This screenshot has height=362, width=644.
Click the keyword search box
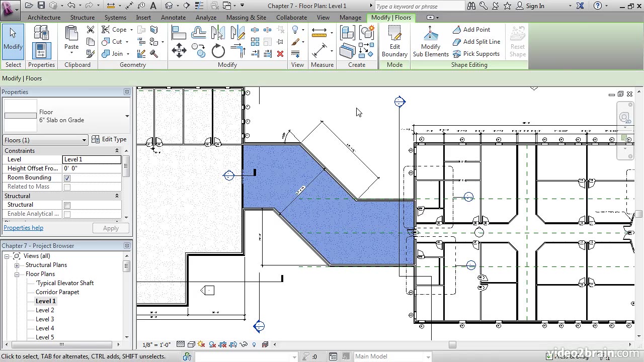click(x=420, y=6)
